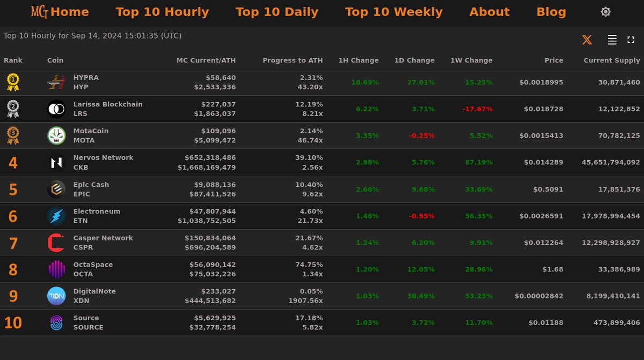Click the rank number 10
Viewport: 644px width, 360px height.
(13, 323)
